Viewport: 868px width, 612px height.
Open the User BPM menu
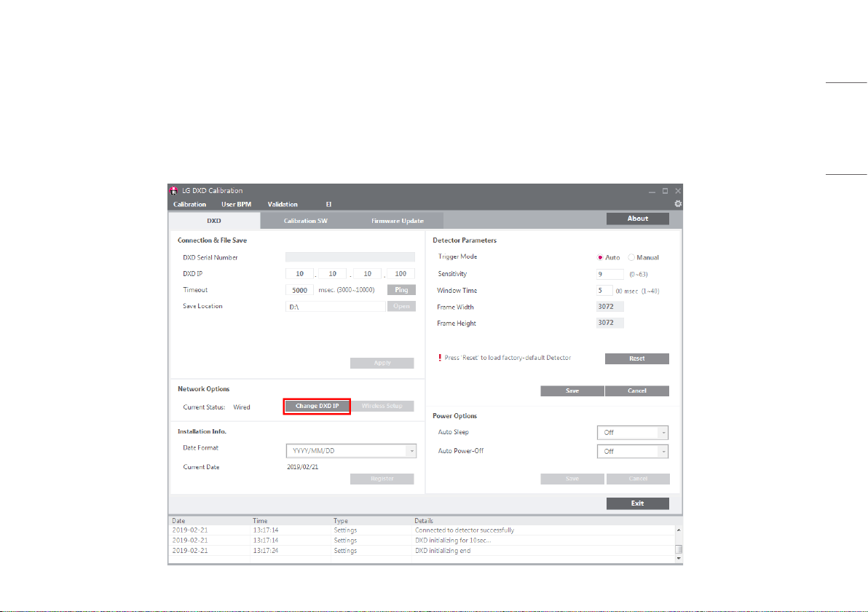point(237,205)
